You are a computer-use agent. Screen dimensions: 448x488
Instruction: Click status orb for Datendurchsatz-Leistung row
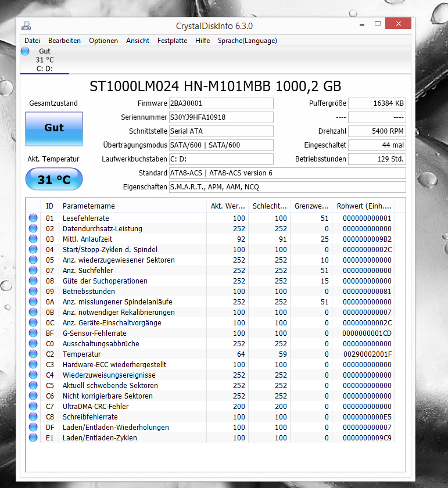coord(33,228)
